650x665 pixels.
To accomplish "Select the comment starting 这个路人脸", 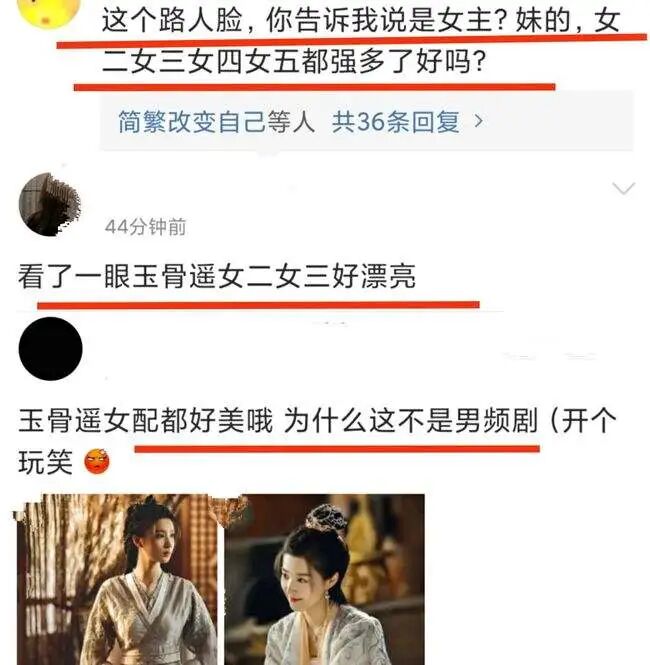I will [x=360, y=41].
